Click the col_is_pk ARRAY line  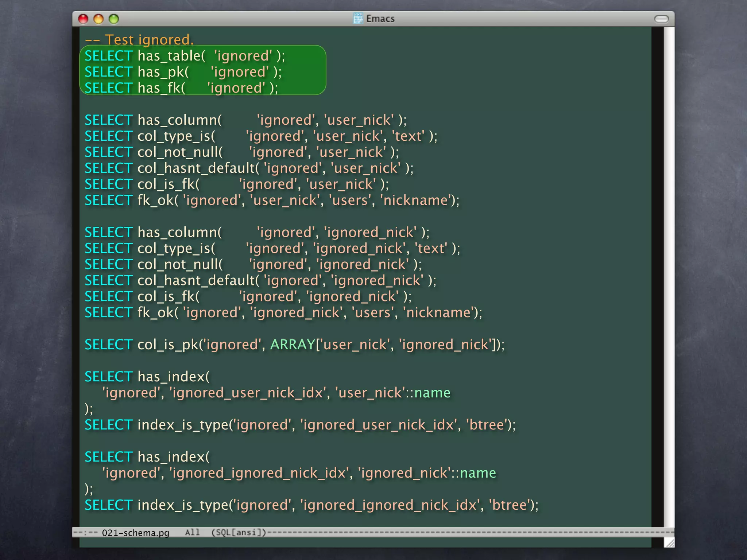pyautogui.click(x=295, y=345)
